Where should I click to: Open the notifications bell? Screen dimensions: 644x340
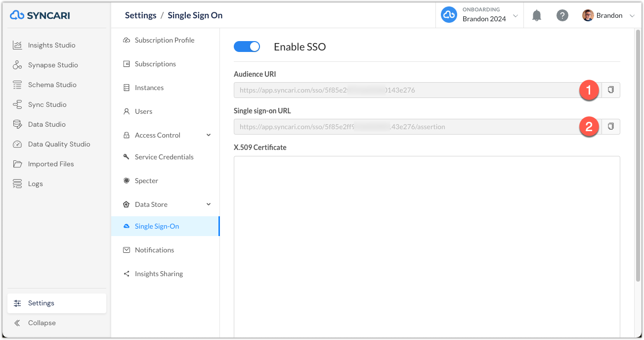pyautogui.click(x=537, y=15)
